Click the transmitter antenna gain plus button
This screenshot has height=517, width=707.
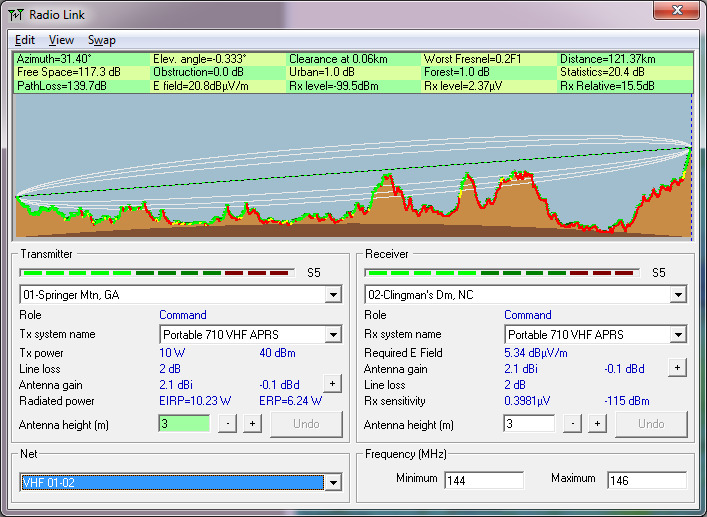pyautogui.click(x=332, y=384)
